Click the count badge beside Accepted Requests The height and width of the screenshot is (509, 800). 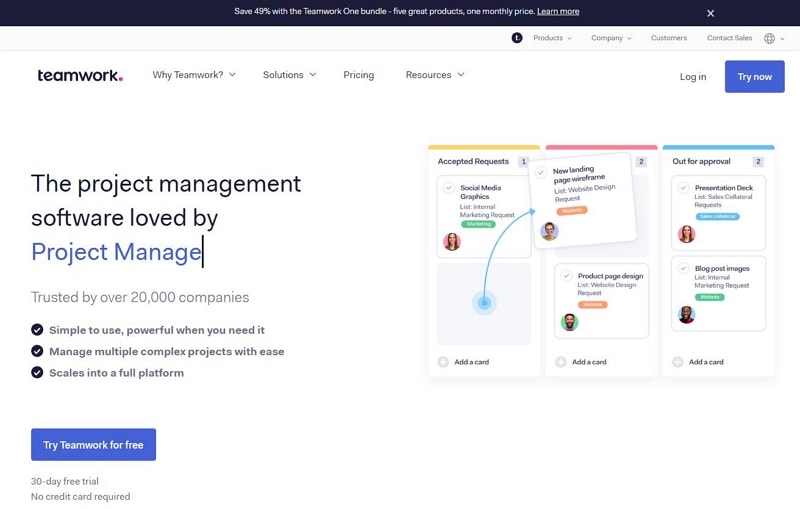click(523, 161)
